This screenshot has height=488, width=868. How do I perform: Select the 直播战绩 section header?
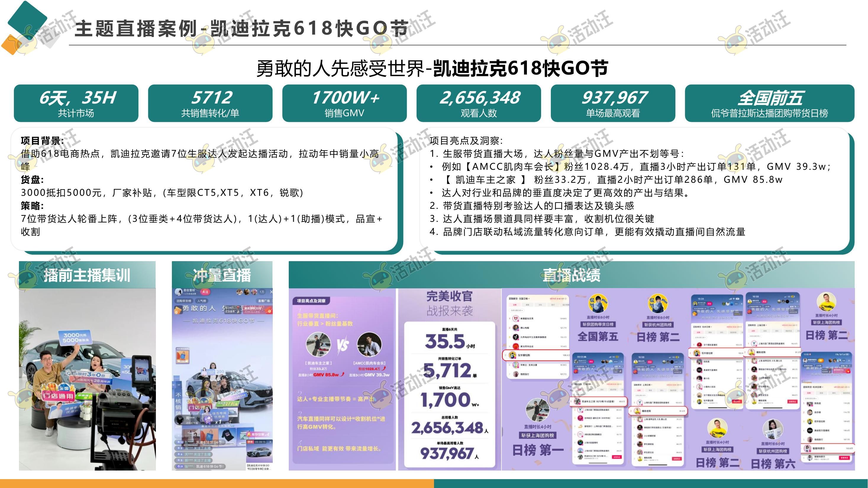[572, 275]
